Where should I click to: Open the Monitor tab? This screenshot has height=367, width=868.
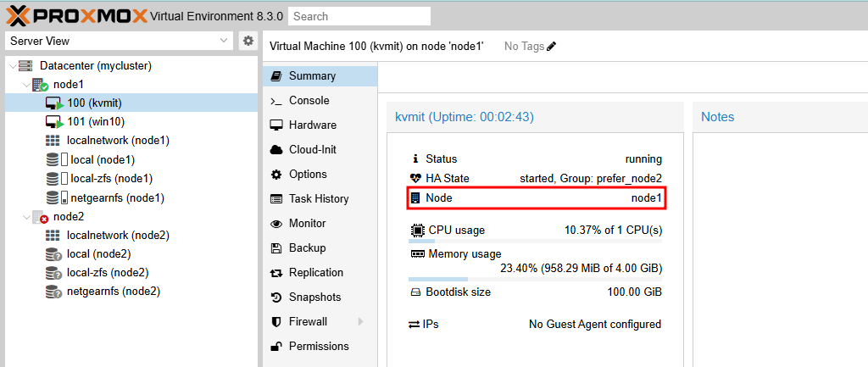(320, 224)
